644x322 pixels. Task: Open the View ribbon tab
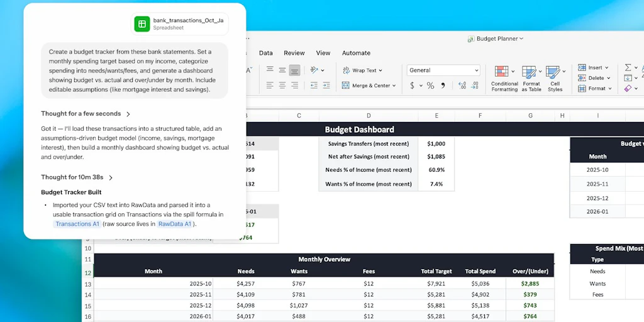(x=323, y=53)
